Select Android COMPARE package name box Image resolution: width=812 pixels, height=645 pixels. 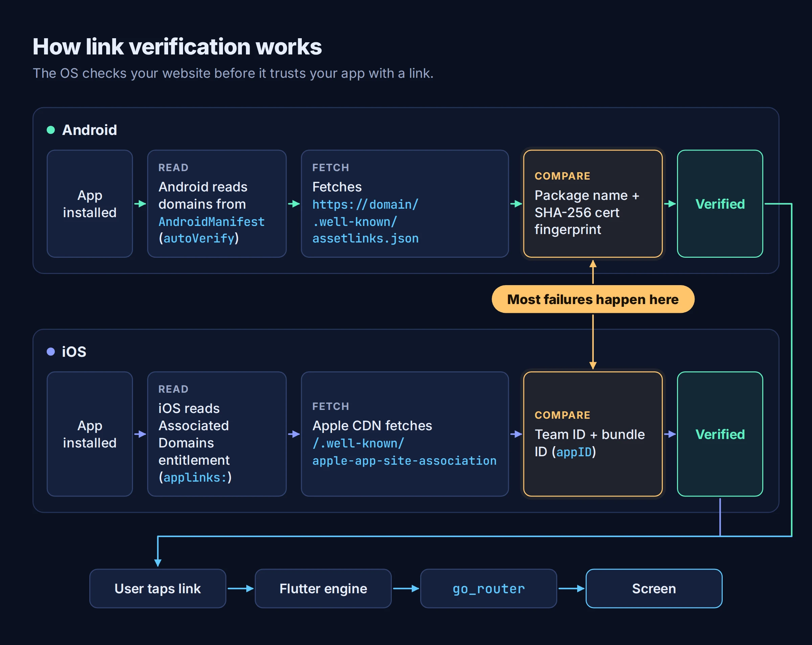[593, 204]
